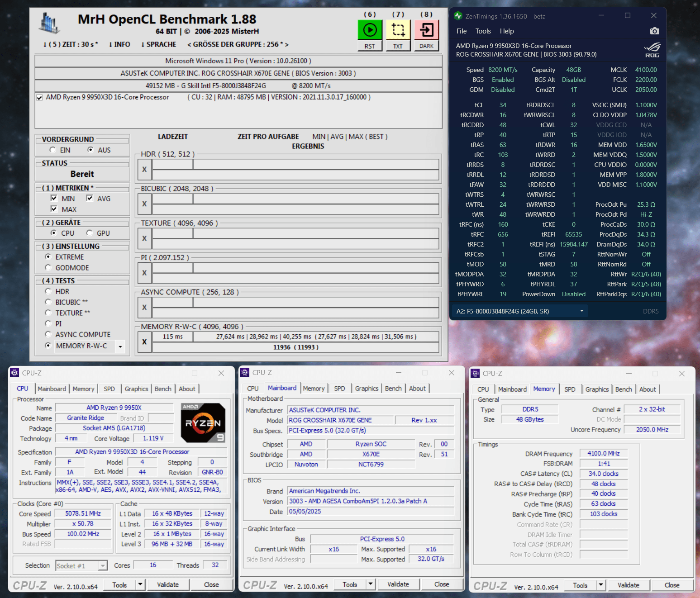
Task: Click the Speed 8200 MT/s value in ZenTimings
Action: coord(503,70)
